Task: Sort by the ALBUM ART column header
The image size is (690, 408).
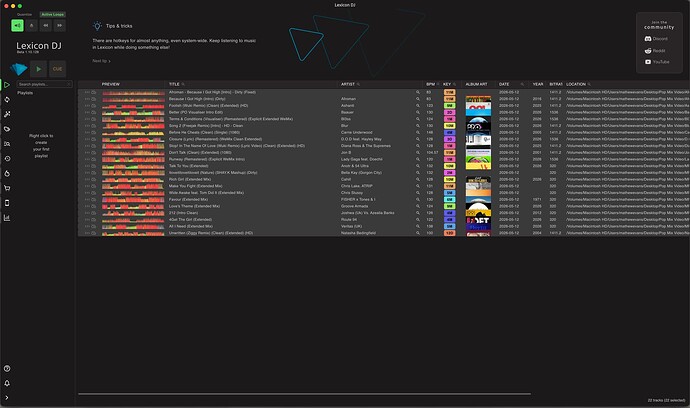Action: pos(477,84)
